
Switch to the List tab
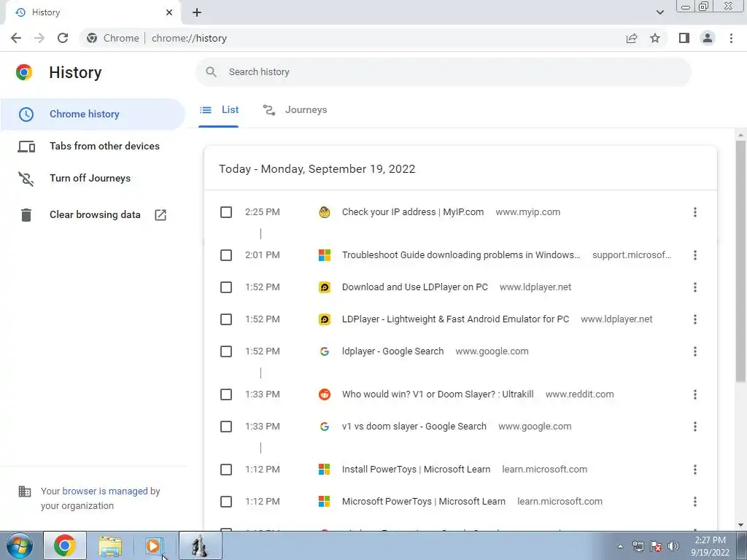coord(219,110)
